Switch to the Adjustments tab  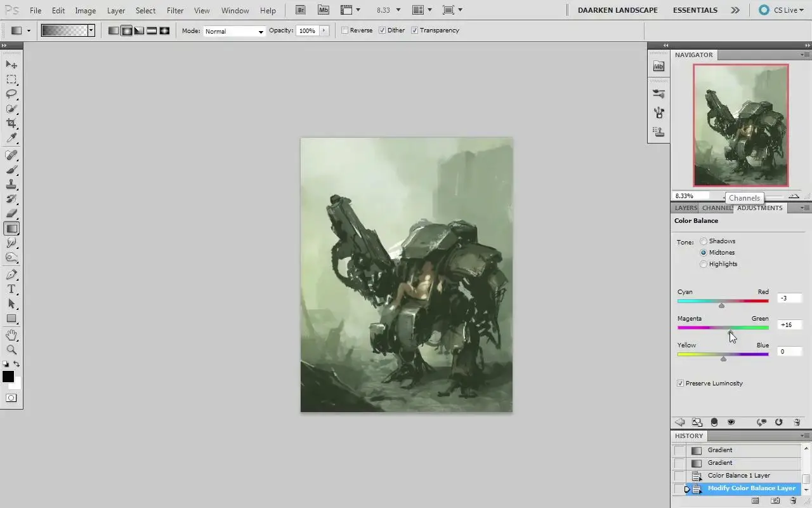[759, 208]
